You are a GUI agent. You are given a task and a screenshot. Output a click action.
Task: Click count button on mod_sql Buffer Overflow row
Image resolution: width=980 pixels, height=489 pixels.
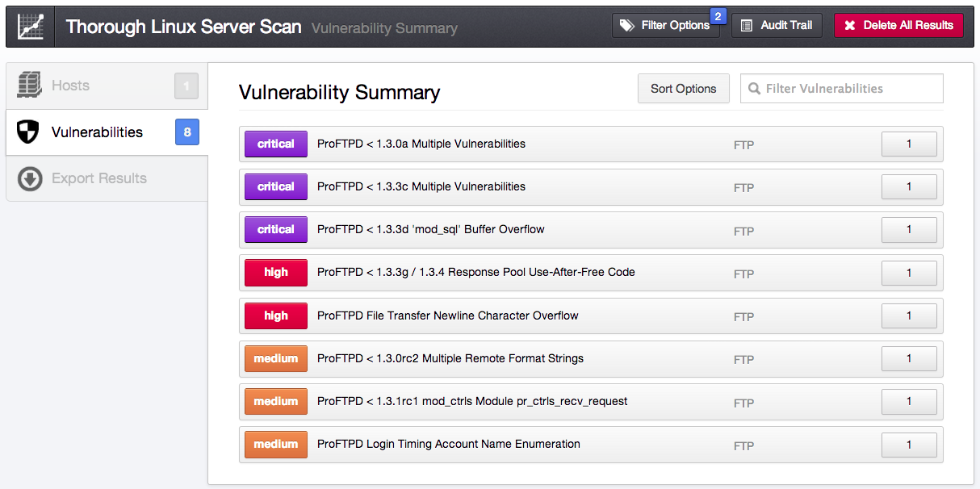tap(909, 230)
